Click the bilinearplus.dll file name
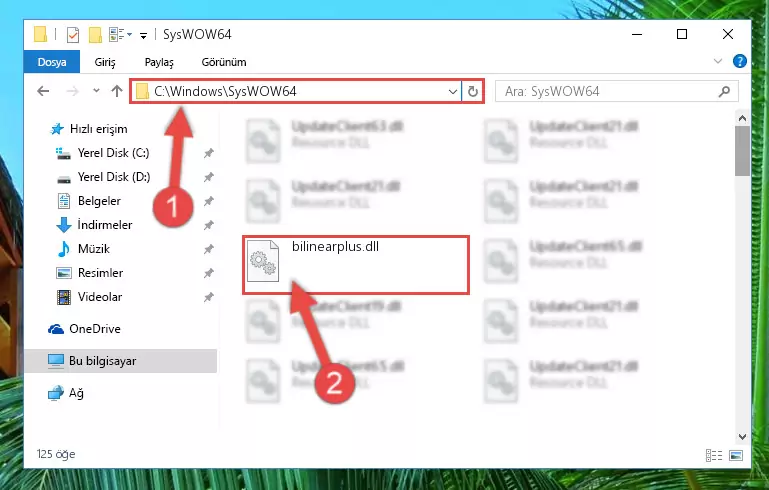 (335, 246)
